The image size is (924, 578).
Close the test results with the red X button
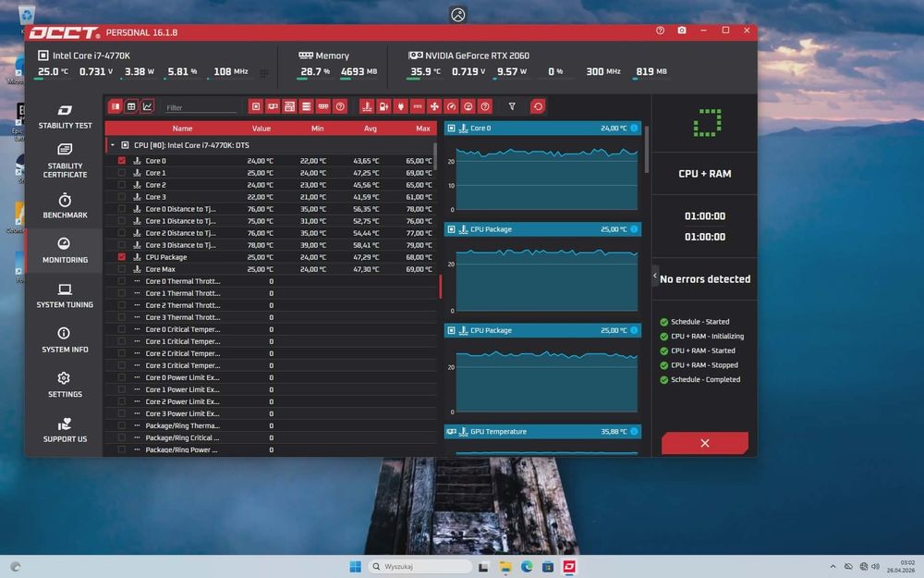[705, 443]
